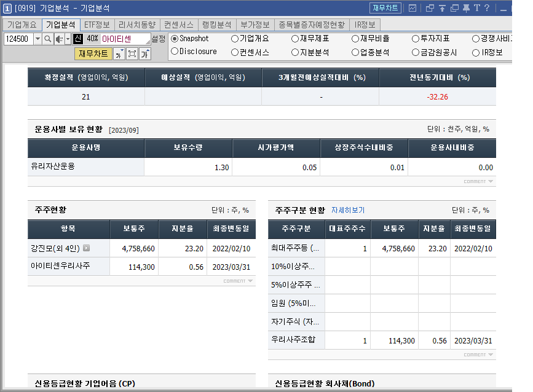
Task: Open the 컨센서스 tab
Action: tap(179, 25)
